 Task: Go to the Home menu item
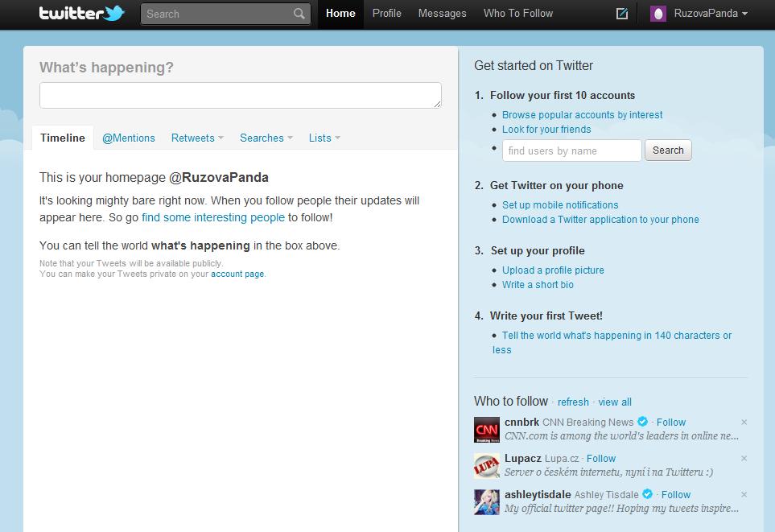tap(340, 14)
